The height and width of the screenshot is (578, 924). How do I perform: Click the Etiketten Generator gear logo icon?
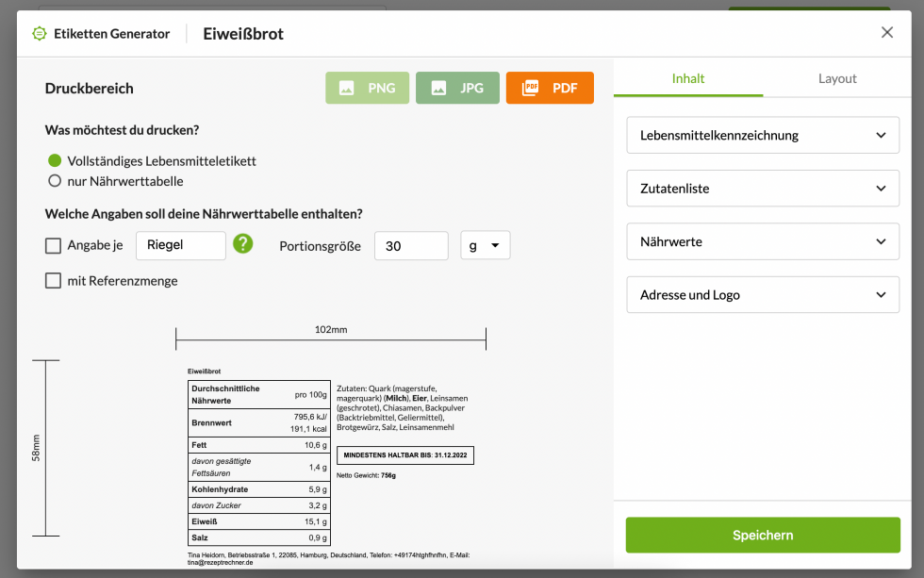40,34
